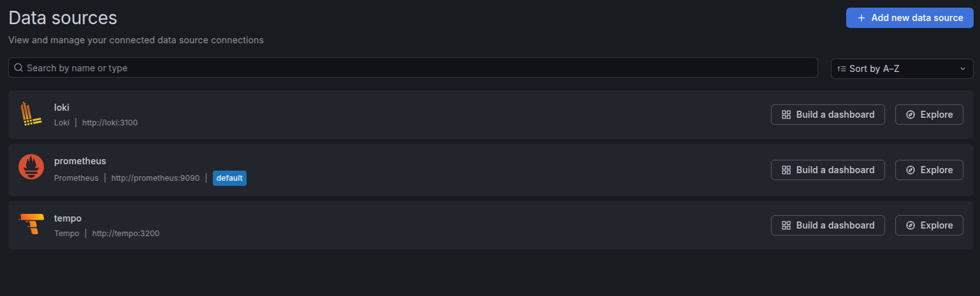This screenshot has width=980, height=296.
Task: Build a dashboard from the tempo source
Action: pyautogui.click(x=828, y=225)
